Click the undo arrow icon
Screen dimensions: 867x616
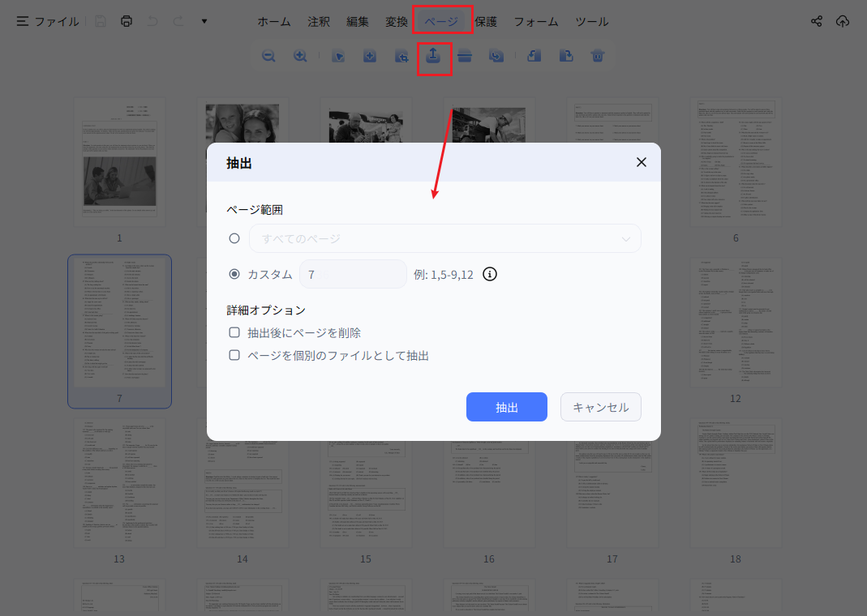coord(152,22)
